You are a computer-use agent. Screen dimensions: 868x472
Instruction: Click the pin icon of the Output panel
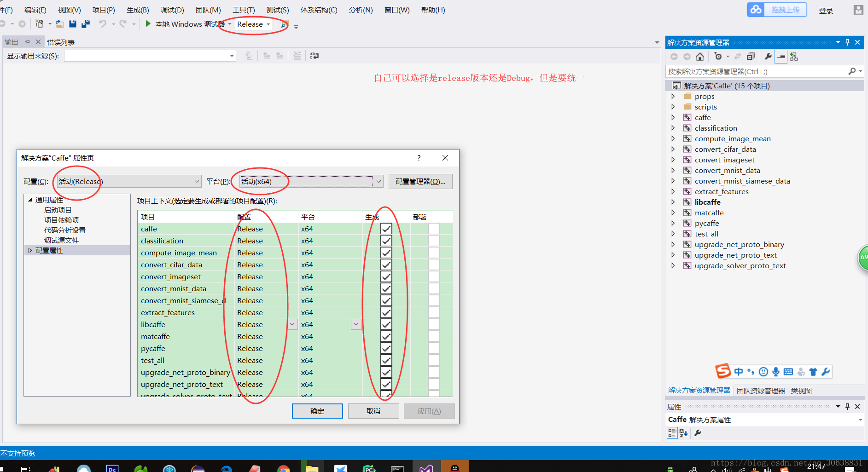[27, 42]
